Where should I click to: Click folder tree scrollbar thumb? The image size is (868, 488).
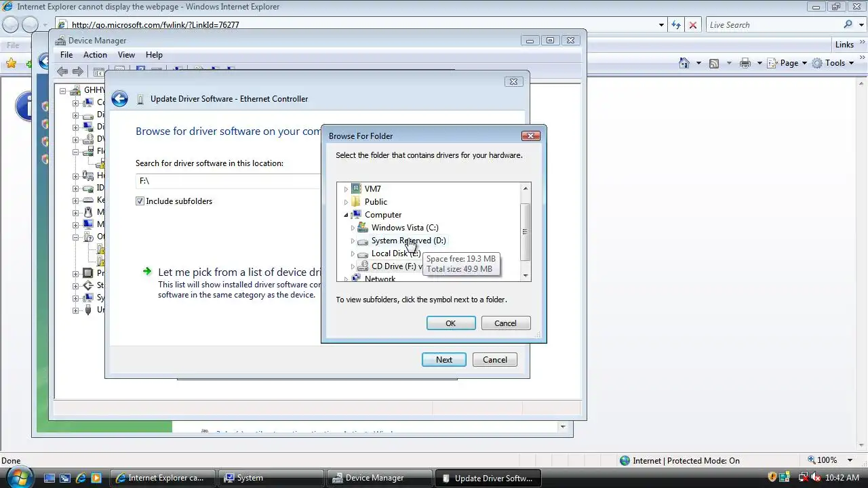click(x=525, y=232)
